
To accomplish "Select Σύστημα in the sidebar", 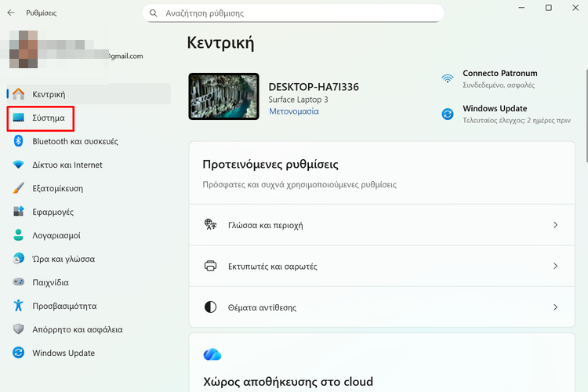I will click(x=49, y=118).
